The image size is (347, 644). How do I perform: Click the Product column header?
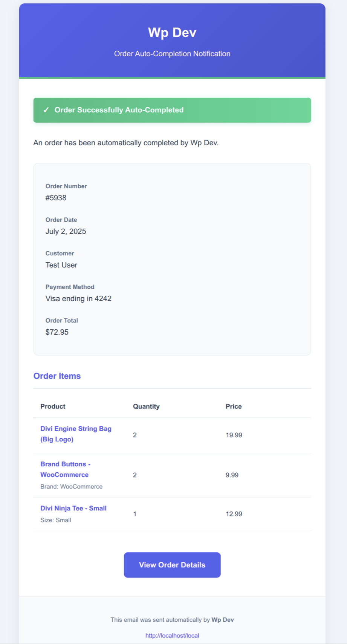click(x=53, y=406)
